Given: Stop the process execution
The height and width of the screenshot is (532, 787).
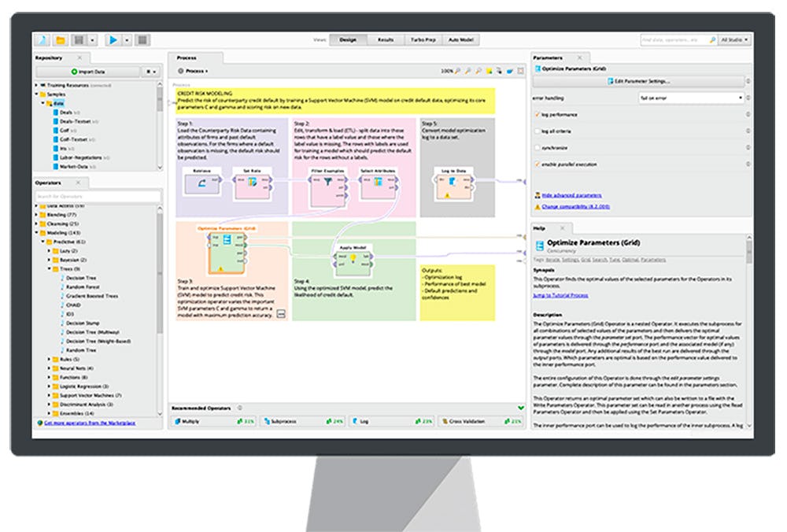Looking at the screenshot, I should click(142, 39).
